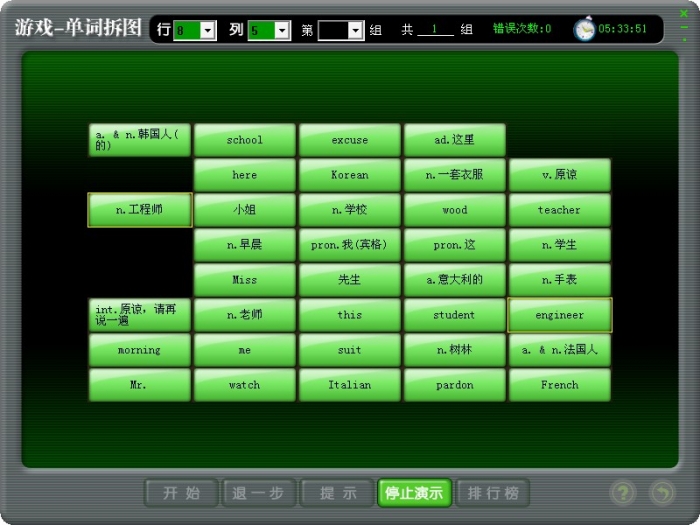Open the 排行榜 leaderboard
The height and width of the screenshot is (525, 700).
click(493, 493)
